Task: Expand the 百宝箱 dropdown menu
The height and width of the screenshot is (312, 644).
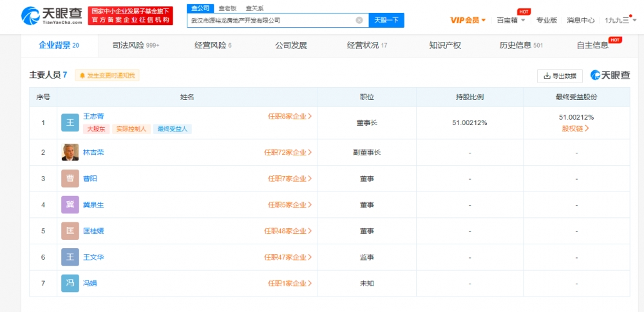Action: pyautogui.click(x=511, y=20)
